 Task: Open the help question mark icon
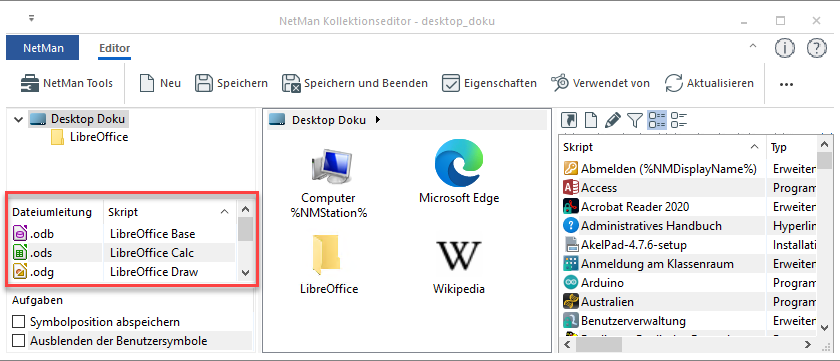click(817, 49)
